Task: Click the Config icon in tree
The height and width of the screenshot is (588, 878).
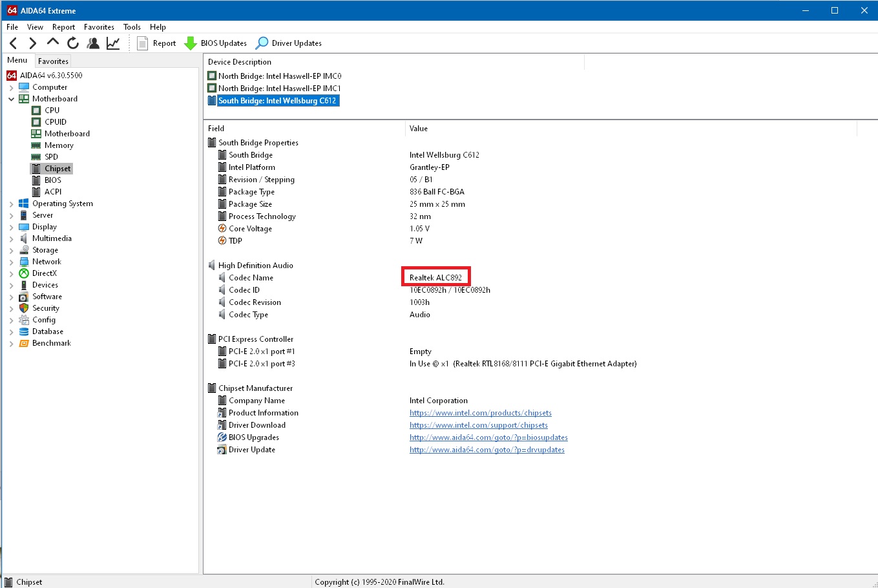Action: pyautogui.click(x=24, y=320)
